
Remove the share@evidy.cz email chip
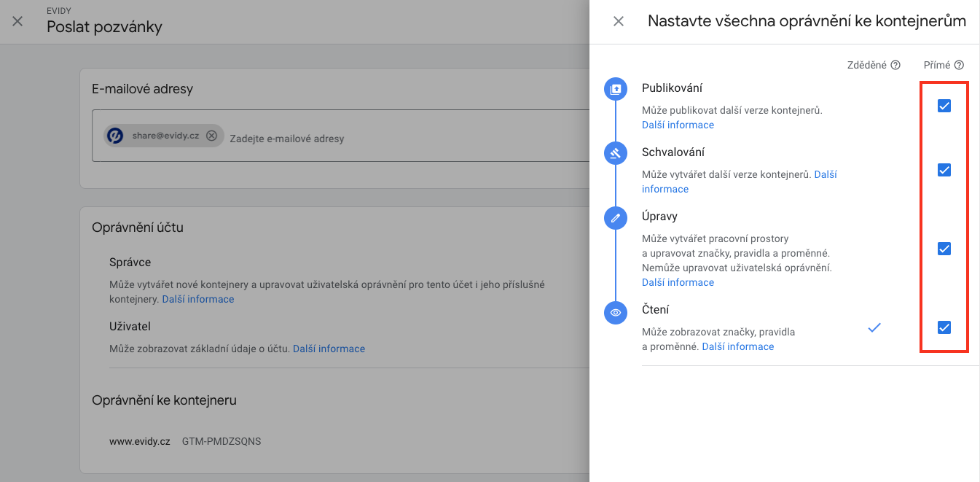(211, 136)
